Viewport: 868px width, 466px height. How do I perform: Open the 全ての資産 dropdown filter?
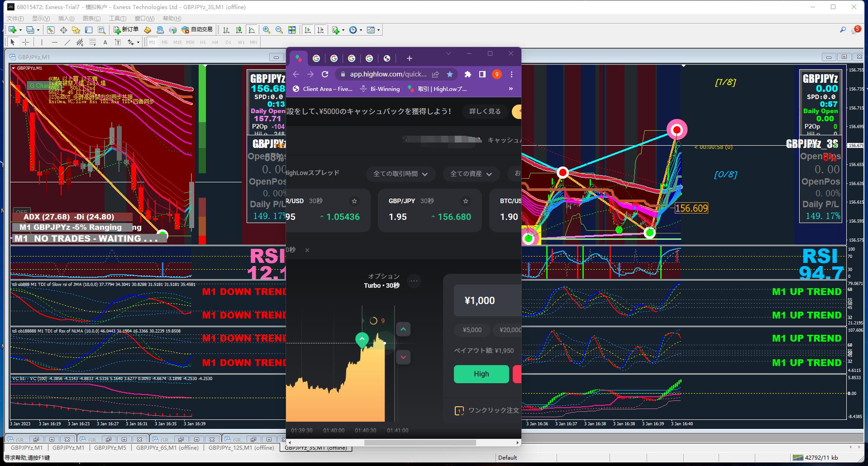pos(471,174)
